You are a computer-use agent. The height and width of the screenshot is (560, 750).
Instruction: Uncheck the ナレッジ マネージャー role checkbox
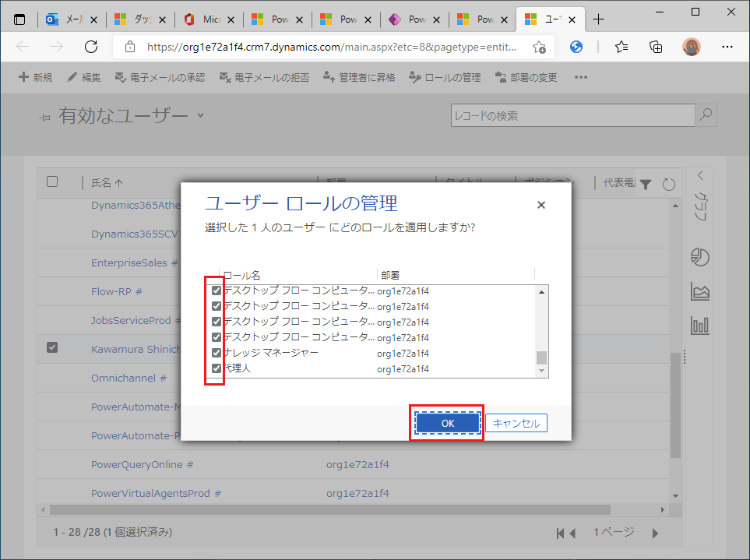217,353
